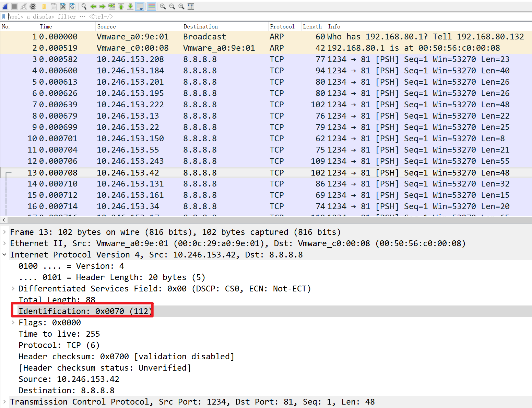
Task: Open the display filter bookmark menu
Action: coord(4,16)
